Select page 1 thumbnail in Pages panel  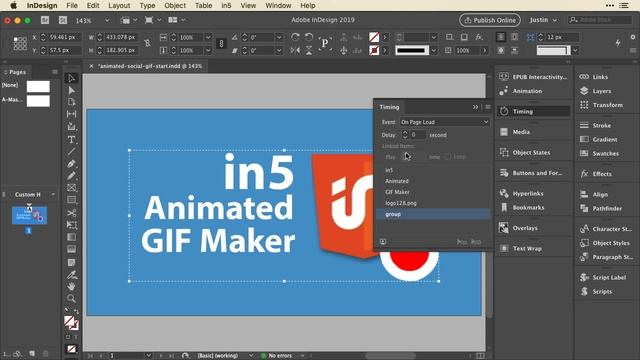(x=29, y=216)
